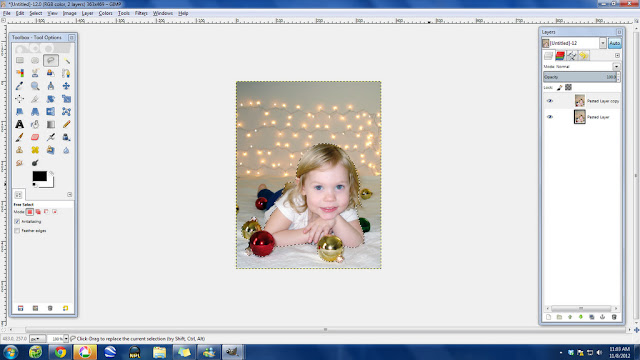The image size is (640, 360).
Task: Delete layer trash button in Layers
Action: [614, 317]
